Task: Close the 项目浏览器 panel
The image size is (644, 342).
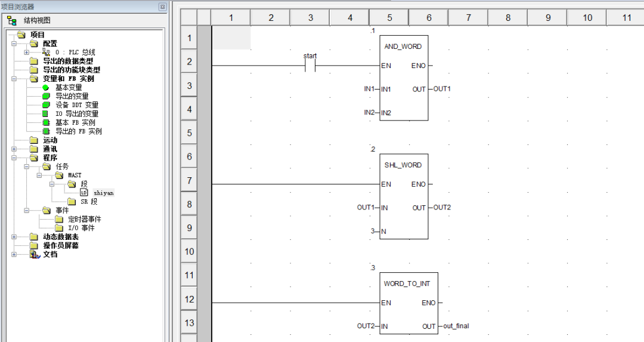Action: pos(162,7)
